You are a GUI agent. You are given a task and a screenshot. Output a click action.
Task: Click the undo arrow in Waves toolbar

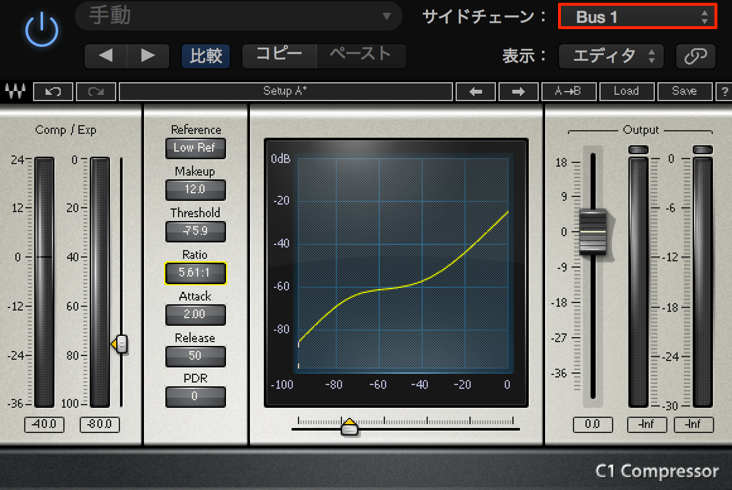(53, 91)
